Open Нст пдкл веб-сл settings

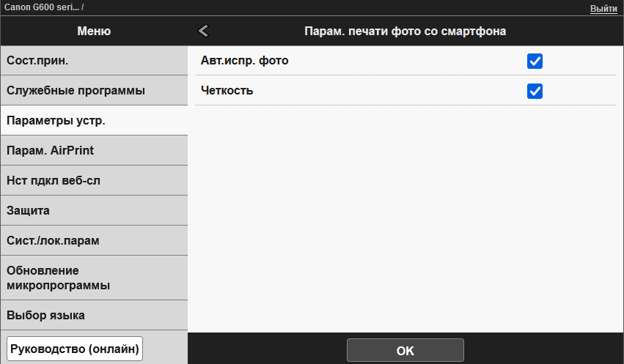click(x=94, y=180)
